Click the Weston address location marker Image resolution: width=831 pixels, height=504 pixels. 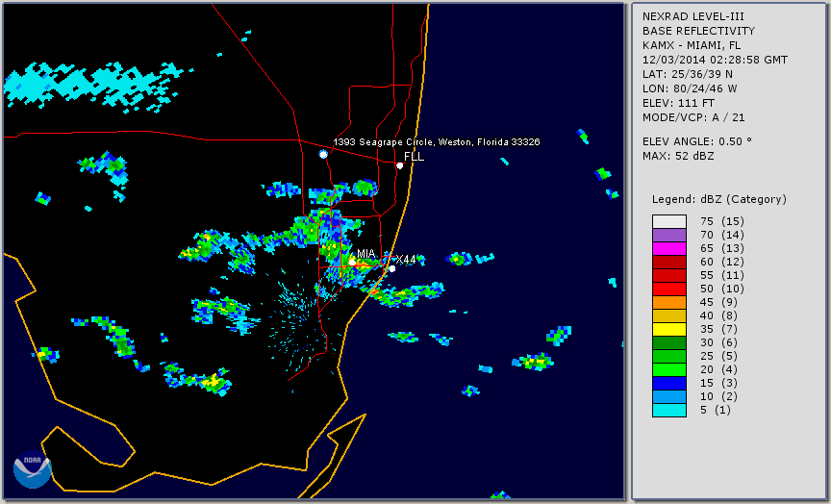coord(323,154)
